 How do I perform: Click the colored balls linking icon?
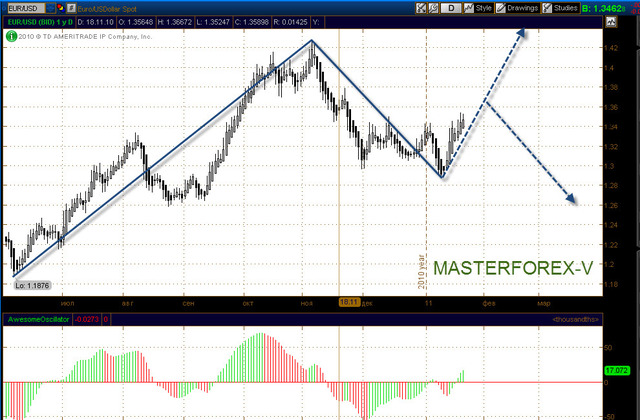click(x=61, y=8)
